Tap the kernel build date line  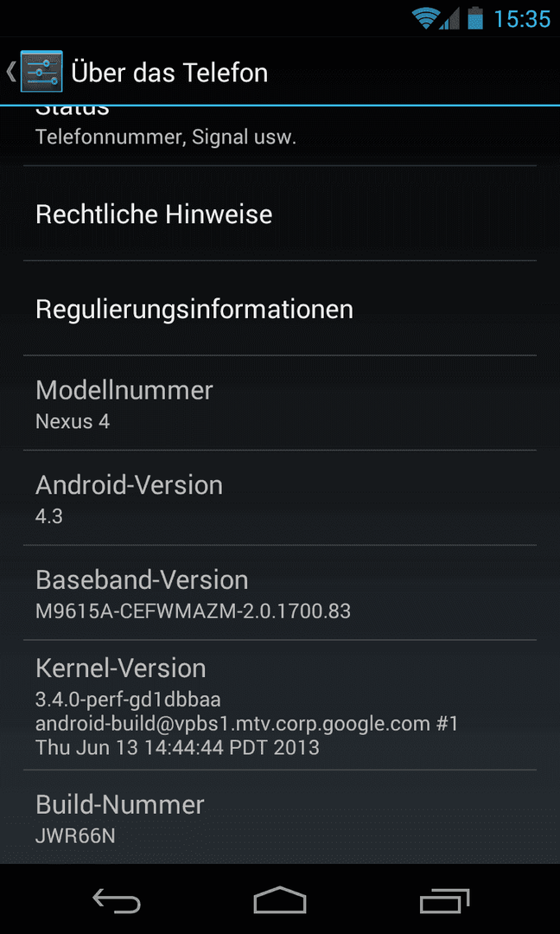click(x=177, y=747)
